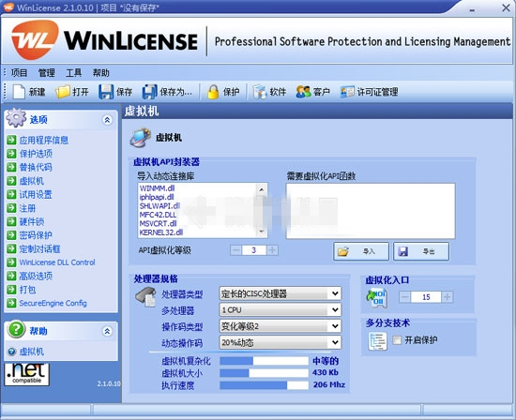Open the WinLicense DLL Control link

[57, 262]
